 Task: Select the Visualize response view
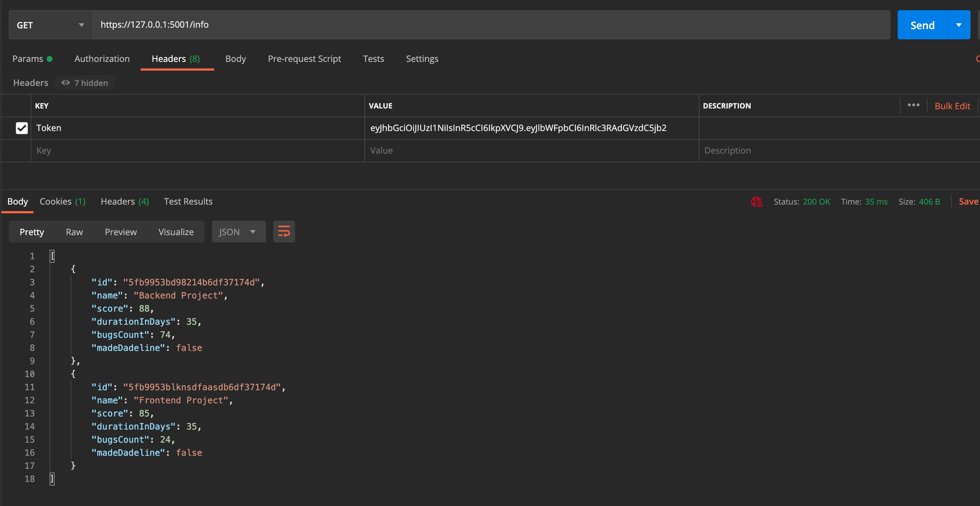[176, 232]
